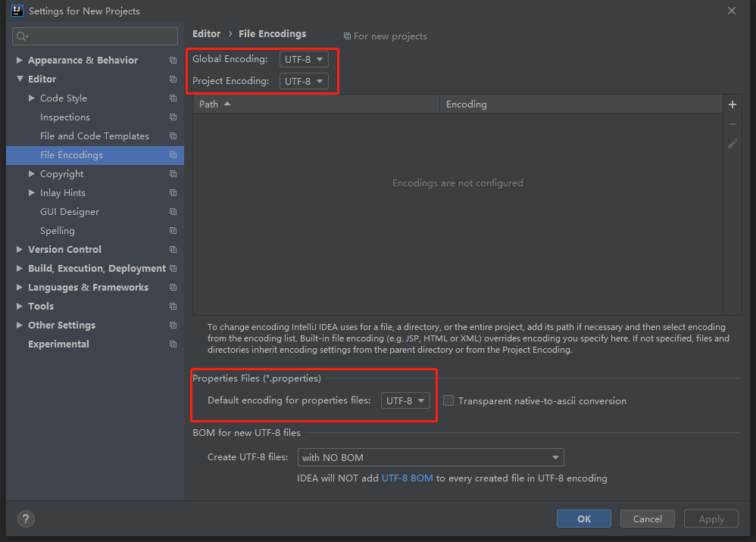Collapse the Editor section

(20, 79)
